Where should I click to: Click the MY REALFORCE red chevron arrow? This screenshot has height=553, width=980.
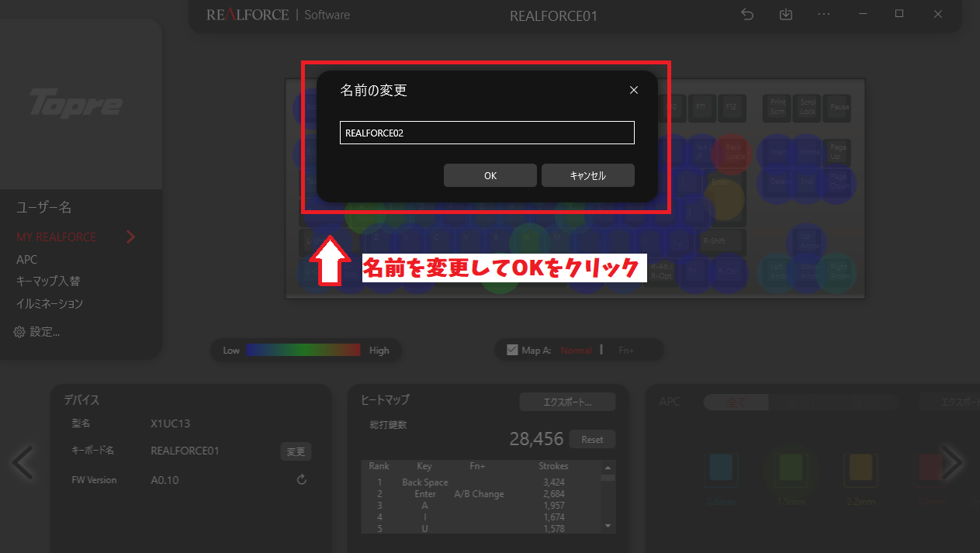pyautogui.click(x=130, y=237)
